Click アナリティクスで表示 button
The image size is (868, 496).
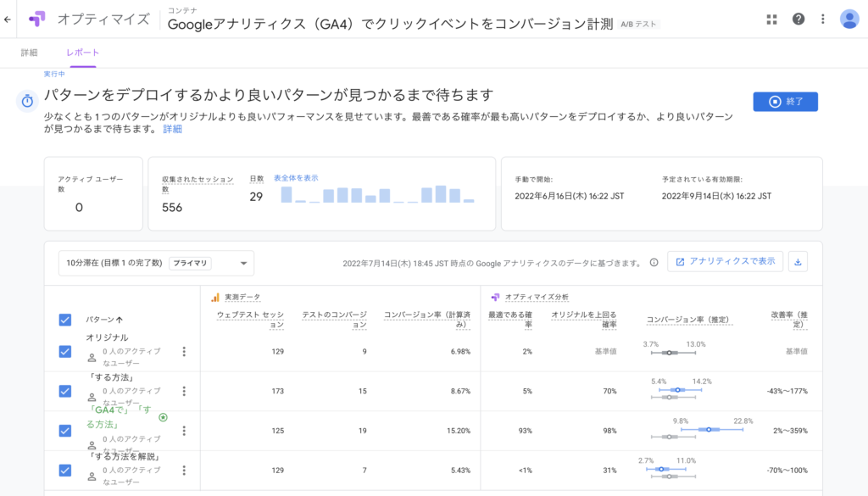[726, 262]
